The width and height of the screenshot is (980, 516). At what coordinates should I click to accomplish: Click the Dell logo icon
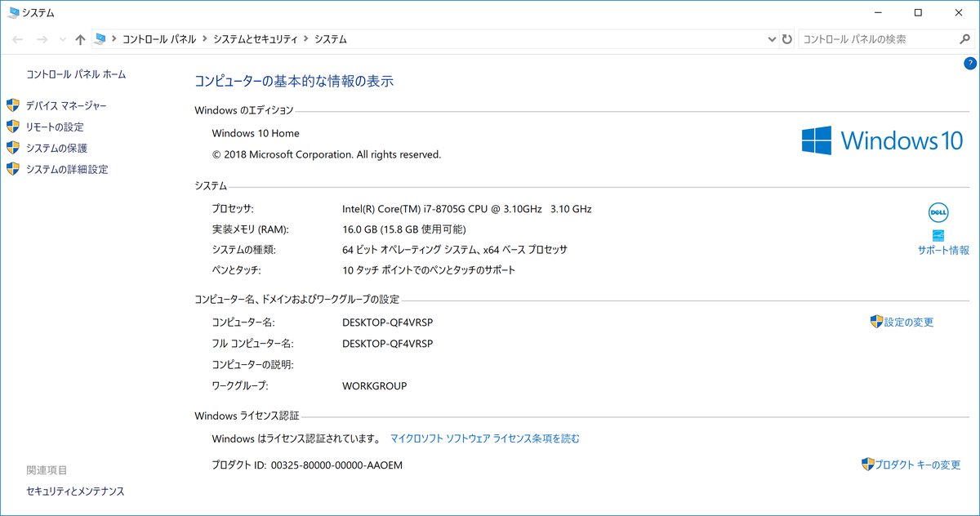[938, 212]
